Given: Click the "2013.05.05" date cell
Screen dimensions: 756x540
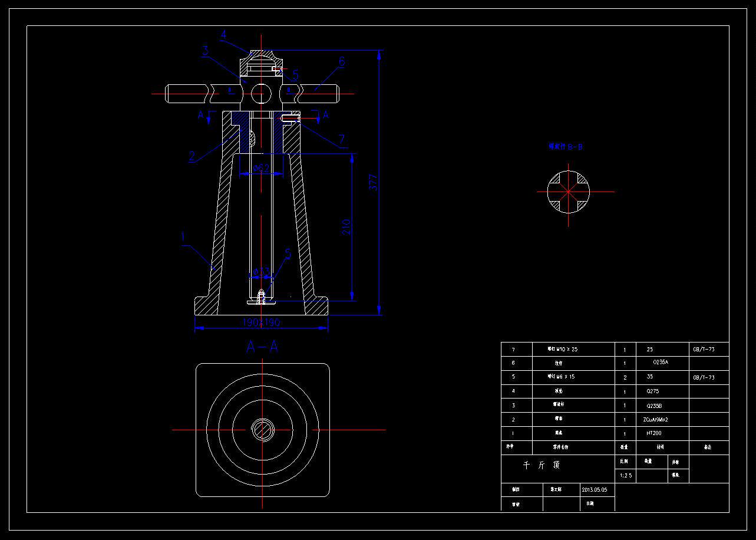Looking at the screenshot, I should coord(595,490).
